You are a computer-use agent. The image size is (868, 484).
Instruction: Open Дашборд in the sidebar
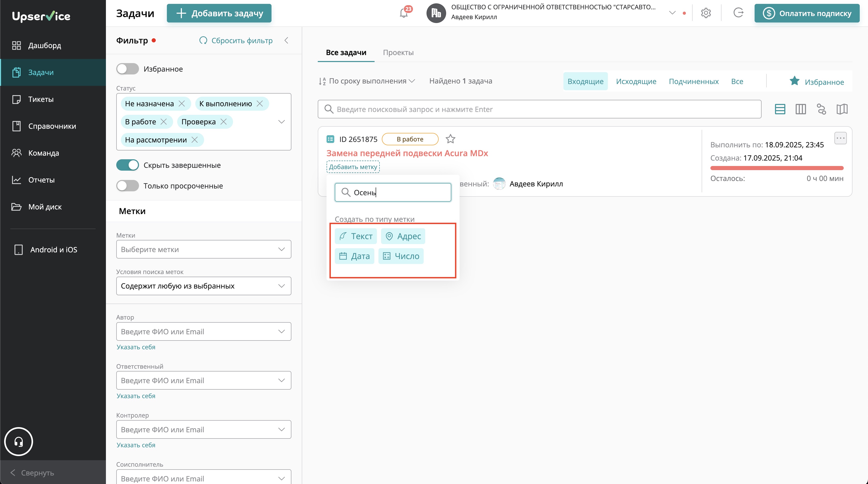[x=53, y=46]
